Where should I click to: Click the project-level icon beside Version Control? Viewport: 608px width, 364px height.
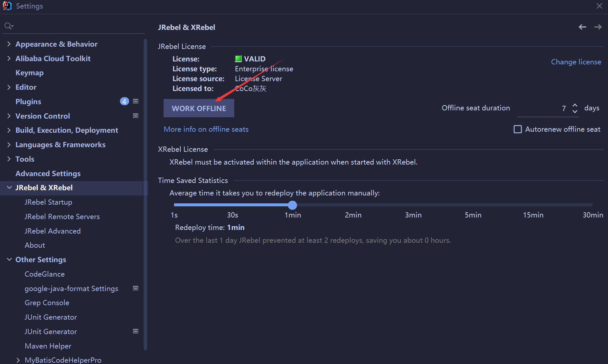[136, 116]
